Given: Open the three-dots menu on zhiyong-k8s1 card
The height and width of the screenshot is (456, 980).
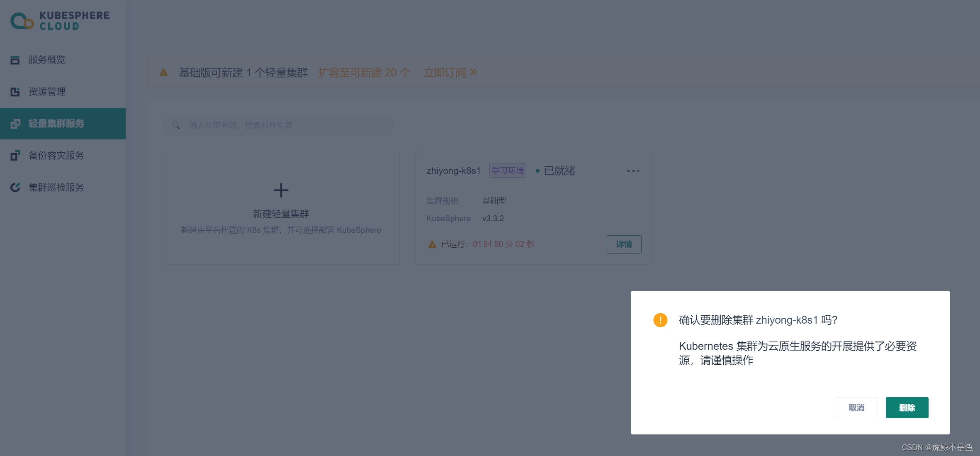Looking at the screenshot, I should coord(633,171).
